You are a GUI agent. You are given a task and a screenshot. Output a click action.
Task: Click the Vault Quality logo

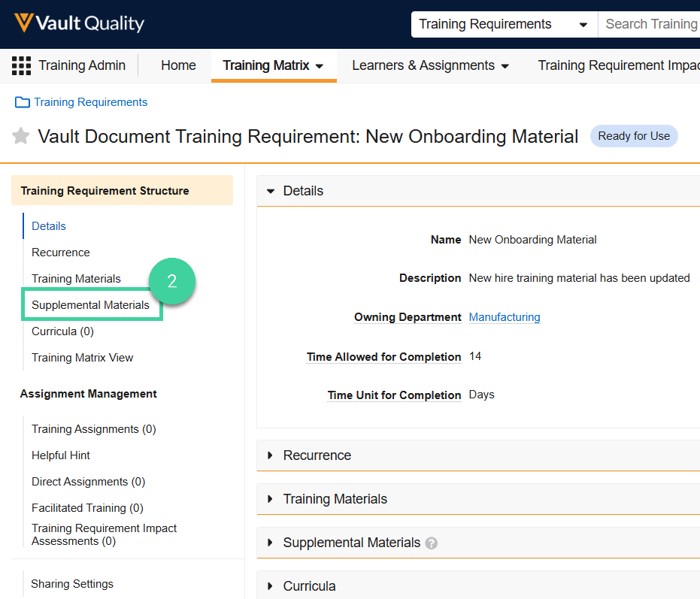[80, 23]
